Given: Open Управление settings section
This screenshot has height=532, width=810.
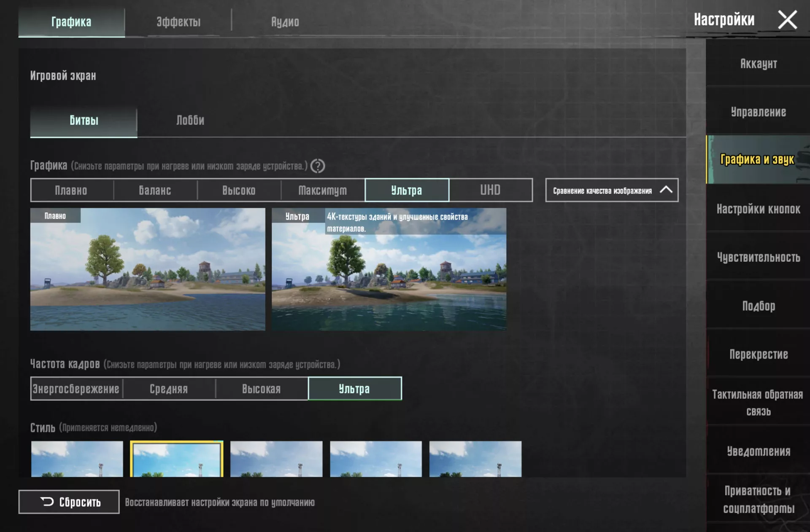Looking at the screenshot, I should click(x=758, y=112).
